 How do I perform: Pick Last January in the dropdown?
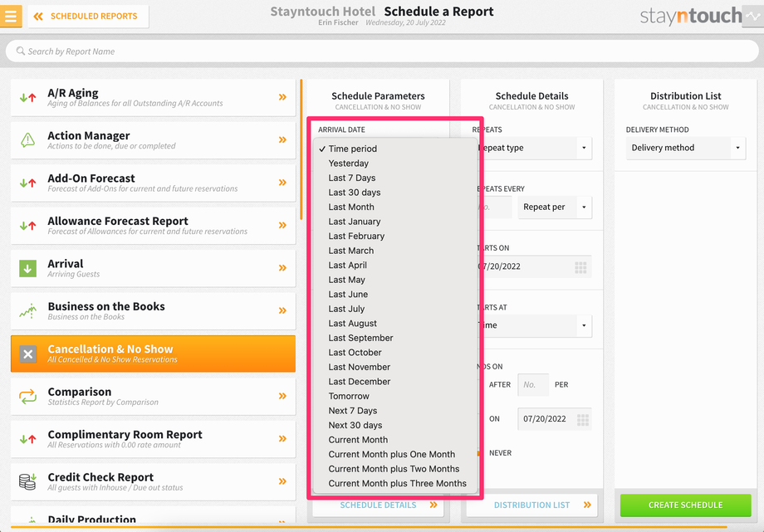tap(394, 222)
